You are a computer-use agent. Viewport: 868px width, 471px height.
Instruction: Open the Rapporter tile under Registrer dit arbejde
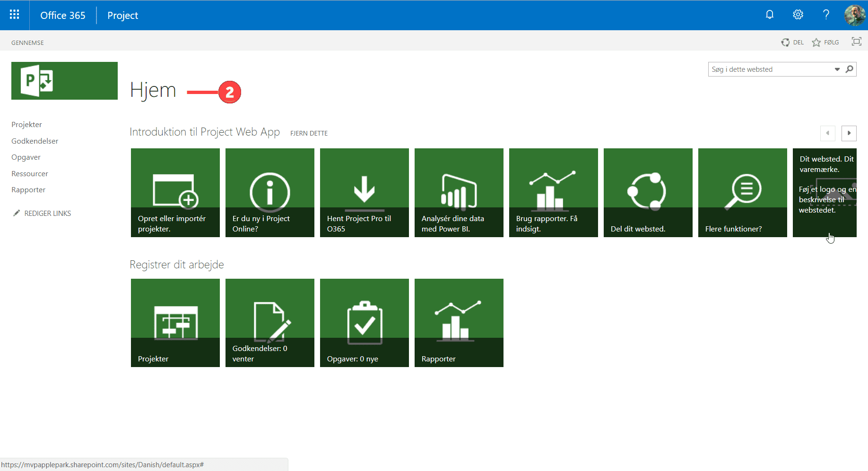tap(459, 323)
